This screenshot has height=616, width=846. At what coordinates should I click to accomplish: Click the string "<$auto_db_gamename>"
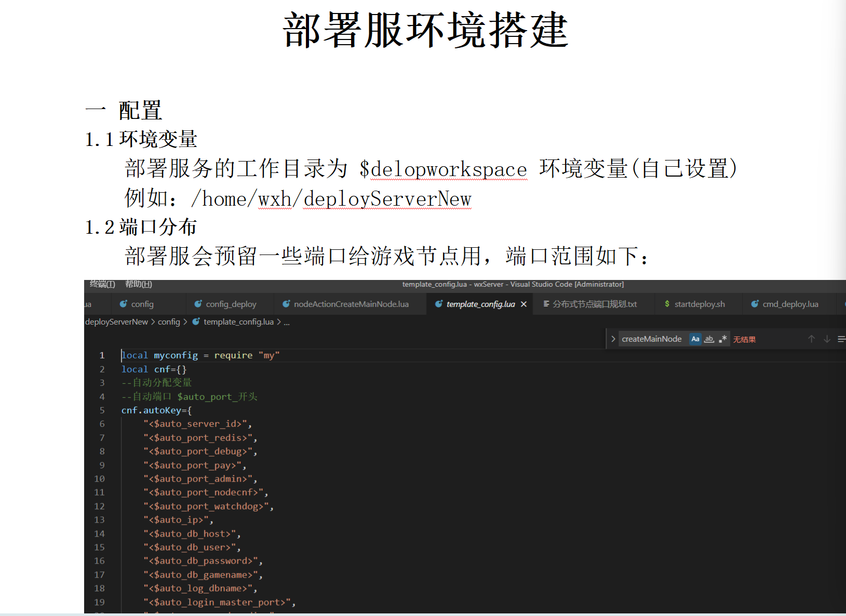point(200,575)
